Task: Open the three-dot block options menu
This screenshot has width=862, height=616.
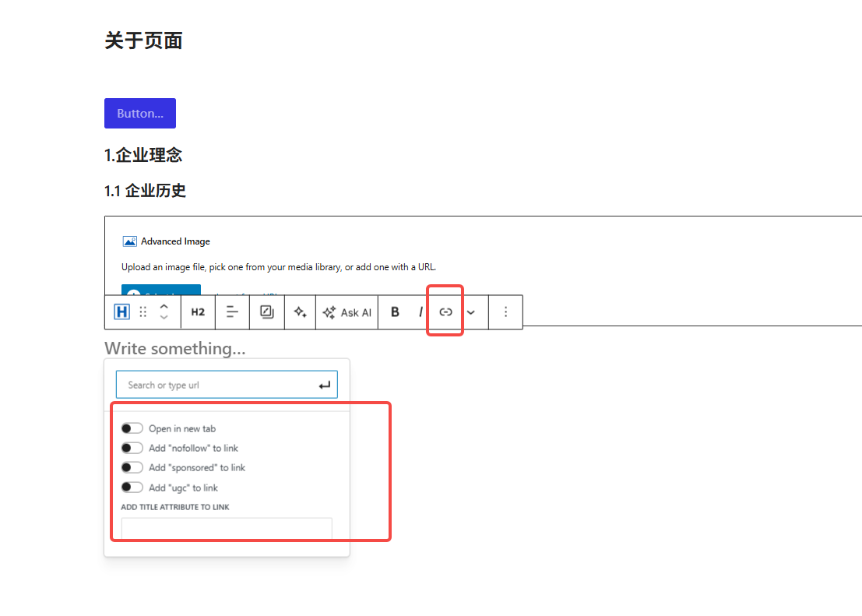Action: (505, 312)
